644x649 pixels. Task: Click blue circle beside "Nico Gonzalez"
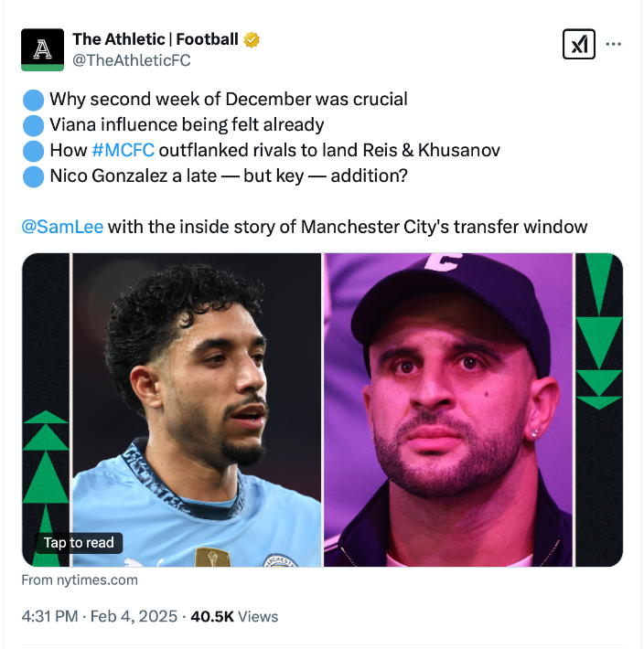pos(33,176)
